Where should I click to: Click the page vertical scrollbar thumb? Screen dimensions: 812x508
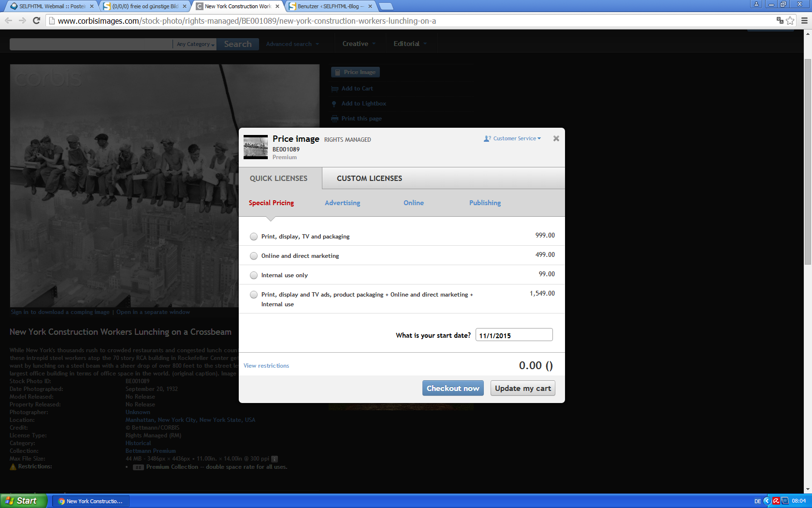pos(808,162)
